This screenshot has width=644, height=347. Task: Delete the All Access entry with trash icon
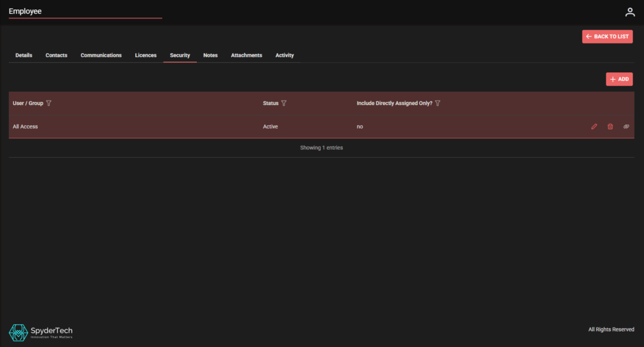(x=610, y=127)
